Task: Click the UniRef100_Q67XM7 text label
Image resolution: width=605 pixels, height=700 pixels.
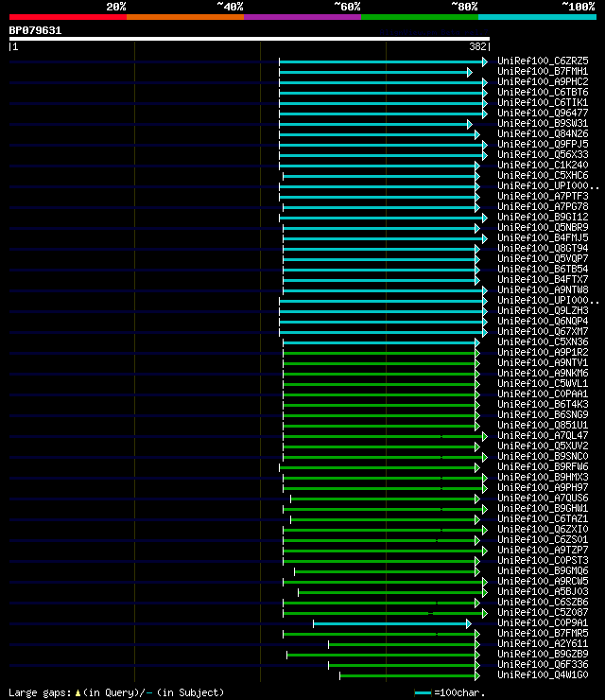Action: click(543, 331)
